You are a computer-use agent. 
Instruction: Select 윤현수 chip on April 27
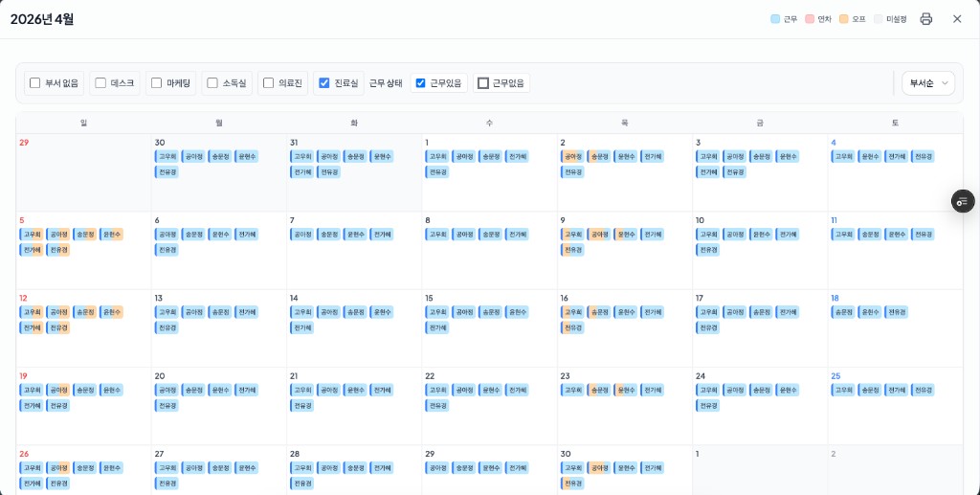247,467
